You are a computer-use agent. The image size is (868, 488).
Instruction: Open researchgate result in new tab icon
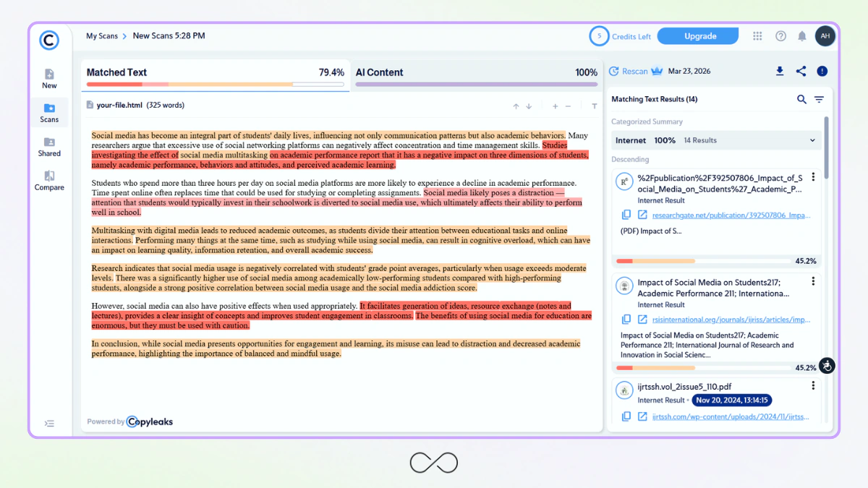click(642, 215)
